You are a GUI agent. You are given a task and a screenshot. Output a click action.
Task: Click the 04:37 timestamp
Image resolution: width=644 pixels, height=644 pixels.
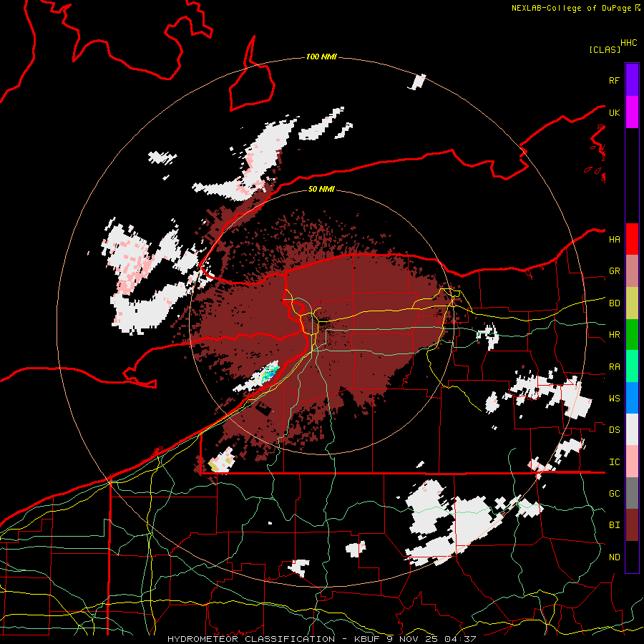point(460,639)
